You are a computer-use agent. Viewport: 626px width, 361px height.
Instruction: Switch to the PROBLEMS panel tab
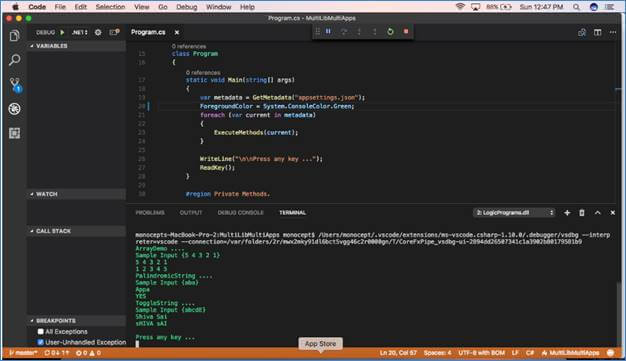(150, 213)
